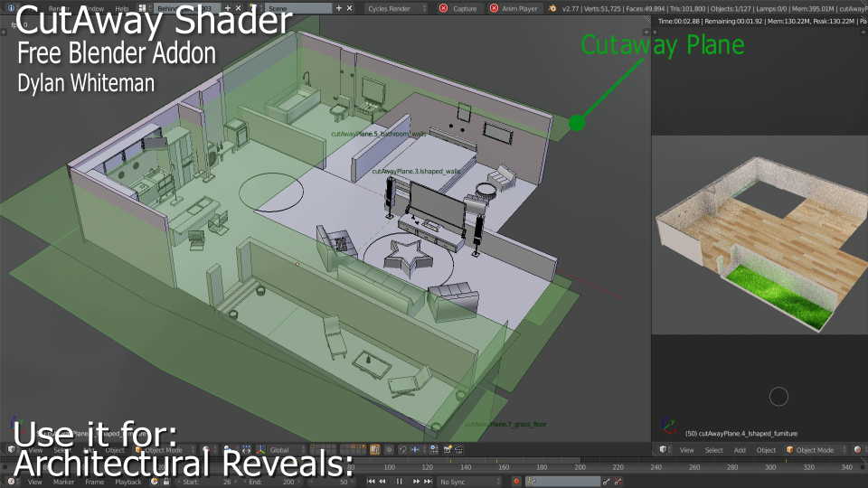The width and height of the screenshot is (868, 488).
Task: Open Add menu in right 3D view
Action: [740, 450]
